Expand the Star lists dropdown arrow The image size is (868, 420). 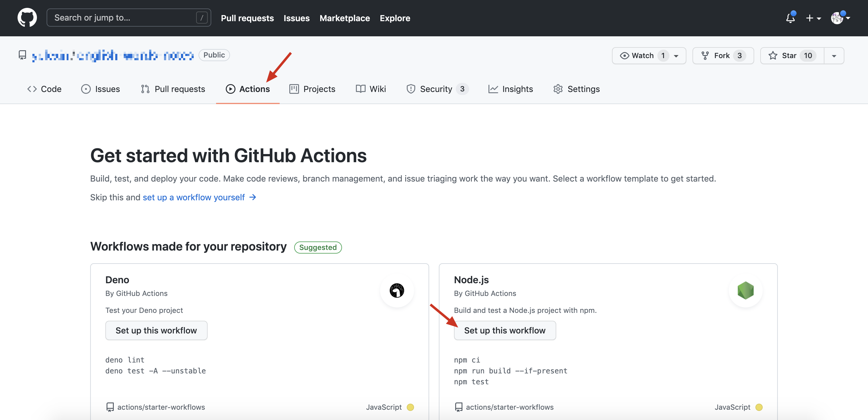[x=834, y=56]
